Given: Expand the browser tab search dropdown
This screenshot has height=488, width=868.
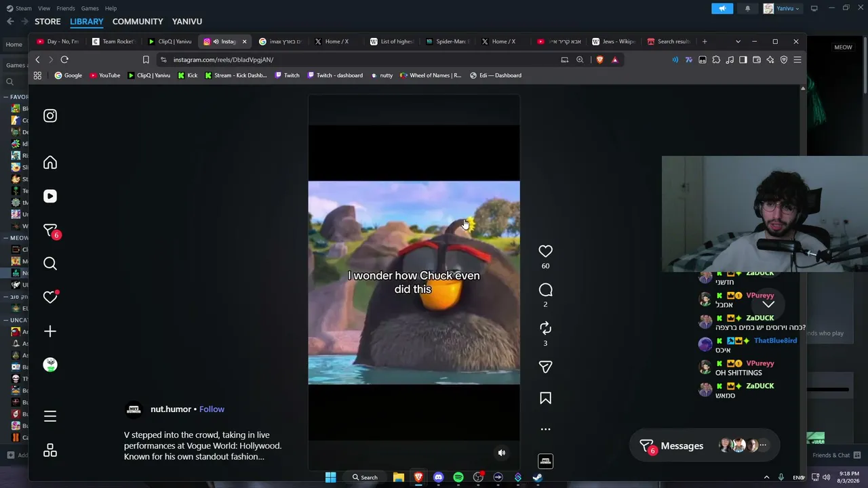Looking at the screenshot, I should tap(738, 41).
